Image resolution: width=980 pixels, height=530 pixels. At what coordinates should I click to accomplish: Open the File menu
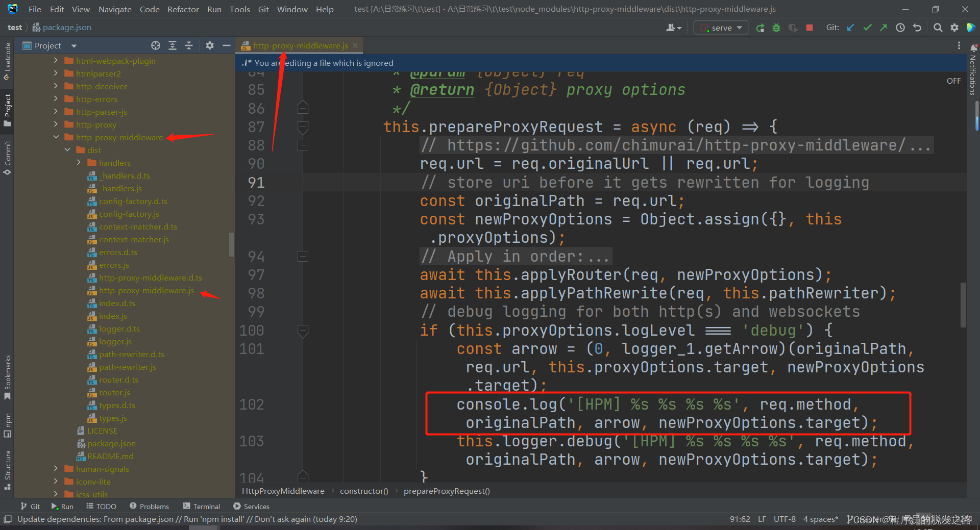pos(35,9)
